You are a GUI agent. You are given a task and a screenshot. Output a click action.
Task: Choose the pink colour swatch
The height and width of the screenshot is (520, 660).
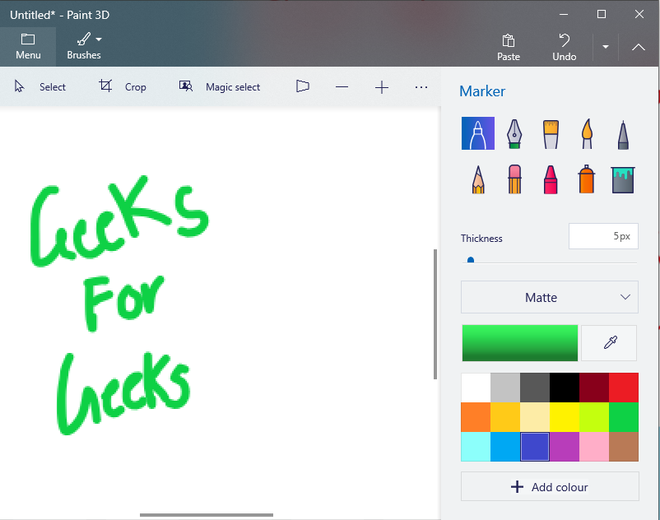[x=594, y=447]
